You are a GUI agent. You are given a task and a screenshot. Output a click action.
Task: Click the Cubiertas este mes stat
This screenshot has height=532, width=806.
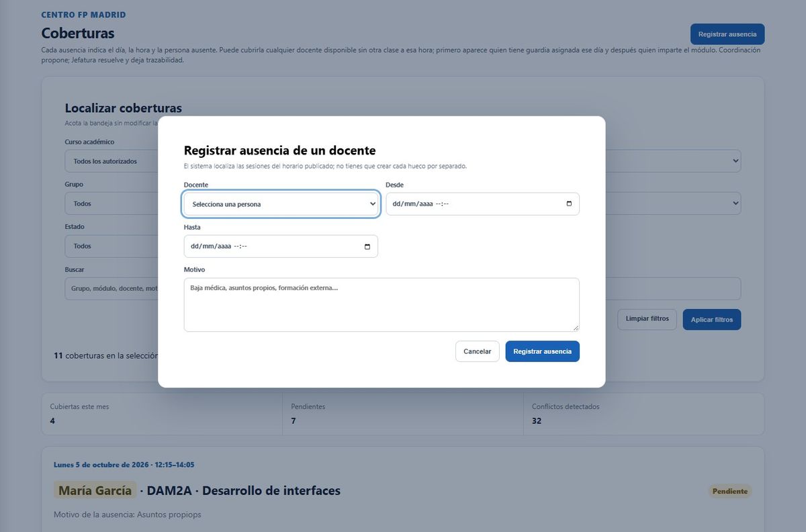[x=162, y=414]
